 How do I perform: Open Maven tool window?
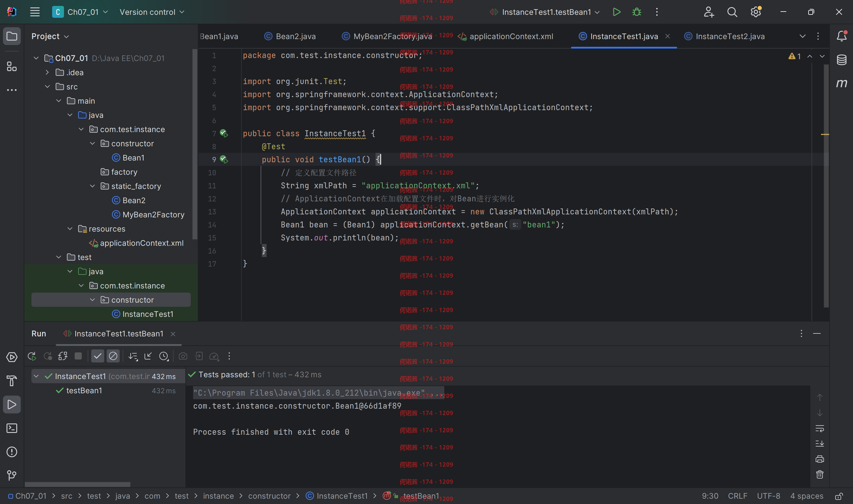[841, 83]
